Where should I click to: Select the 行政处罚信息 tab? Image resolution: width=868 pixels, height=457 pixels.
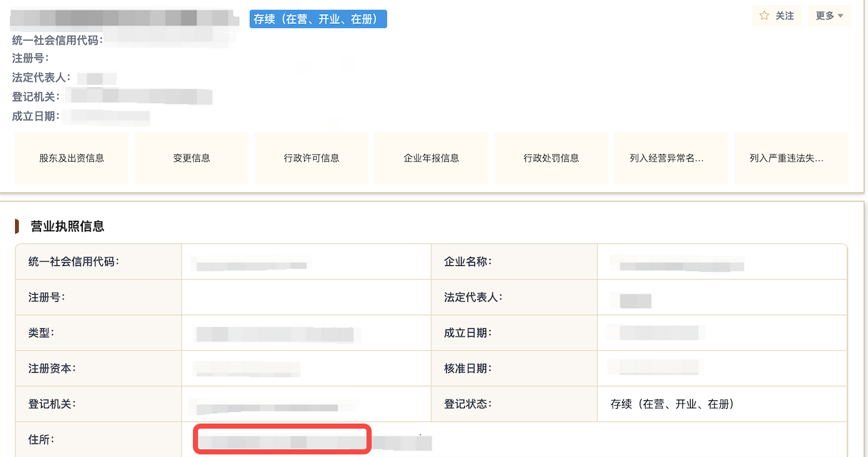tap(552, 158)
